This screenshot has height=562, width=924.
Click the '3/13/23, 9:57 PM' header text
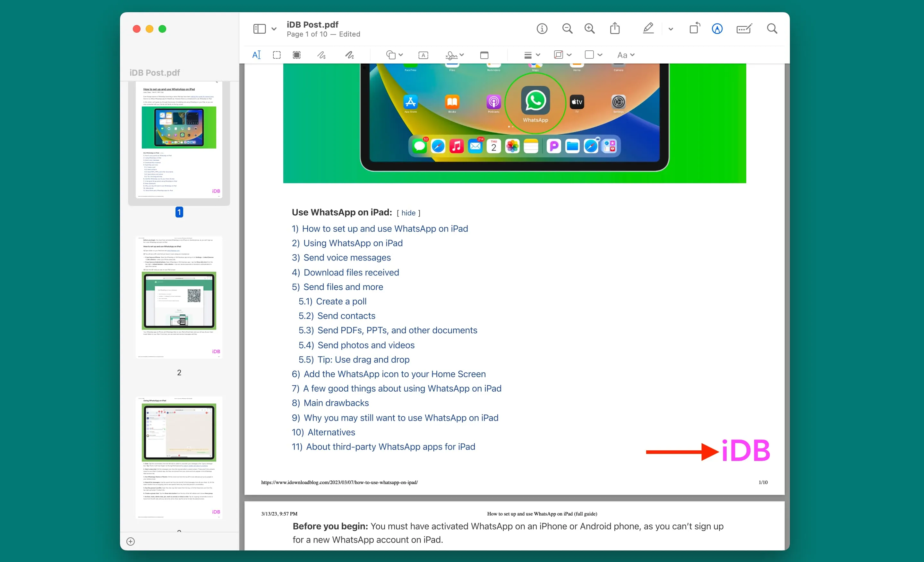click(279, 514)
